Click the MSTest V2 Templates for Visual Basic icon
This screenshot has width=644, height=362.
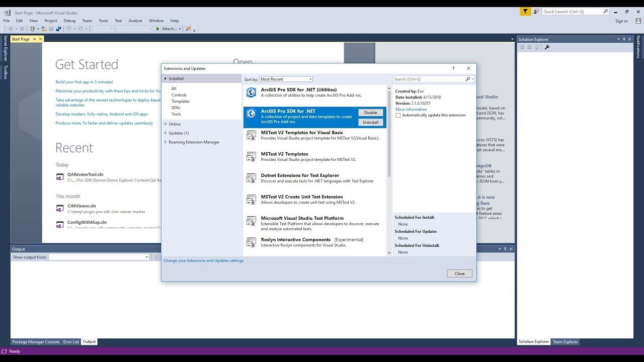coord(251,135)
